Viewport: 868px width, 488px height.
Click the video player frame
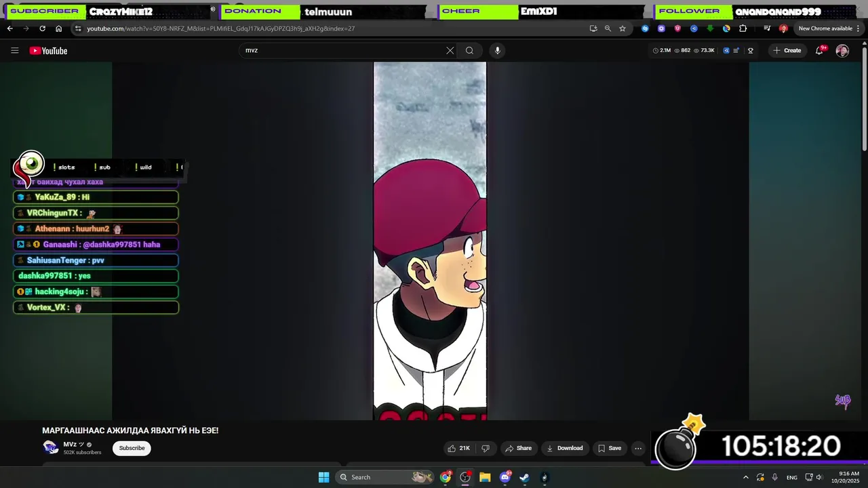click(430, 241)
